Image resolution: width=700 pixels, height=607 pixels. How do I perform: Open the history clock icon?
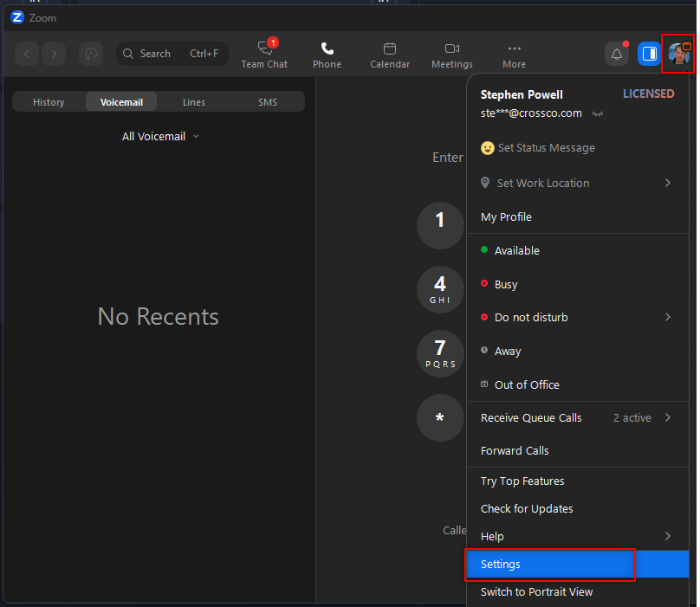(91, 54)
